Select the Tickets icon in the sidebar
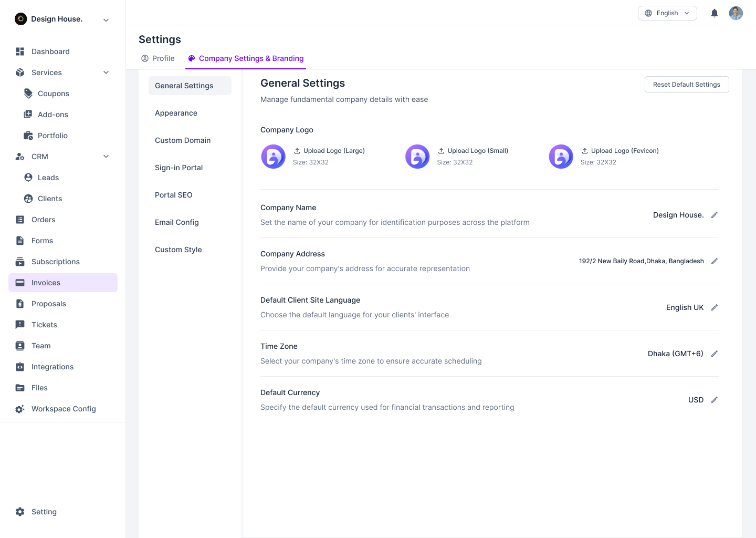Screen dimensions: 756x538 click(20, 325)
